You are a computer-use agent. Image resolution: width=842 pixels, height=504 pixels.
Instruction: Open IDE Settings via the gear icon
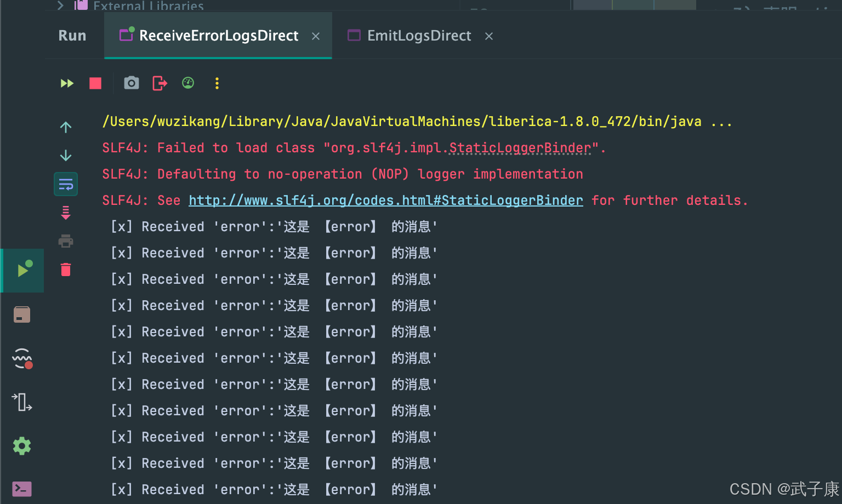point(22,445)
